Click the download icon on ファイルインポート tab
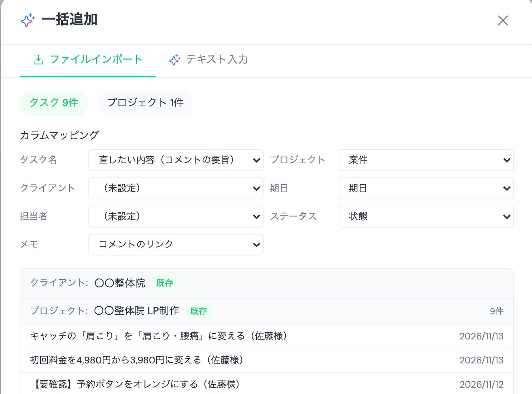 pos(38,60)
